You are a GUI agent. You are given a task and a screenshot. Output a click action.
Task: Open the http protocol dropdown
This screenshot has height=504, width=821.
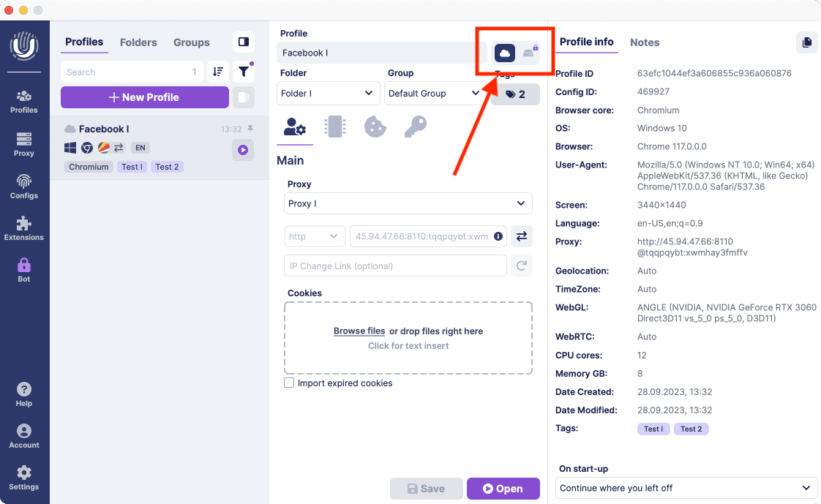click(x=315, y=236)
